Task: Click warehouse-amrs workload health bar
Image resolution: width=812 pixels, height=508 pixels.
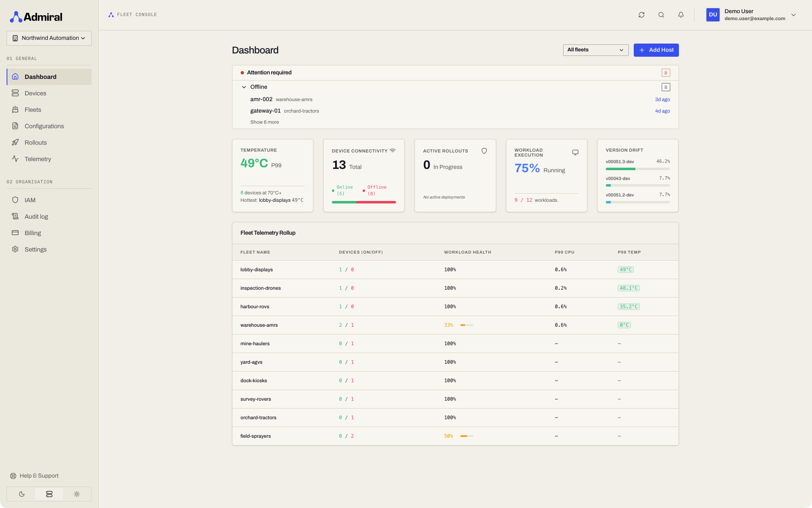Action: [467, 325]
